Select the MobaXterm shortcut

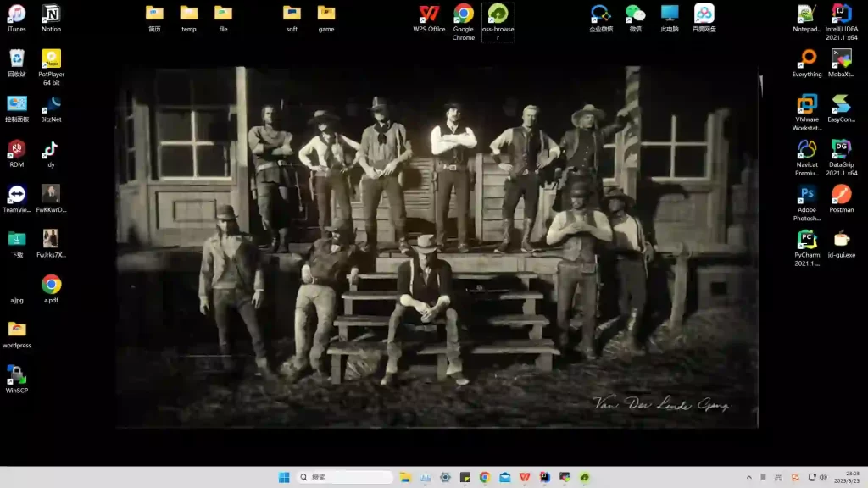tap(842, 63)
